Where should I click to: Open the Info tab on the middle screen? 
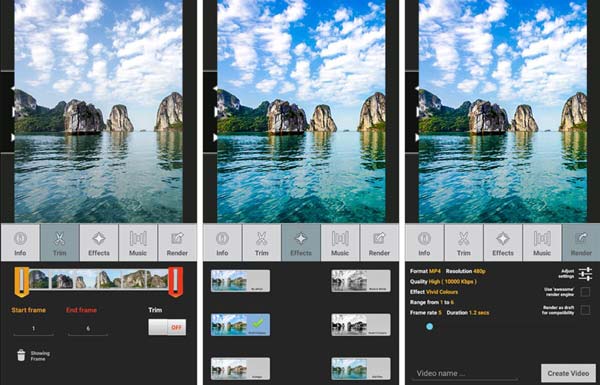coord(222,243)
